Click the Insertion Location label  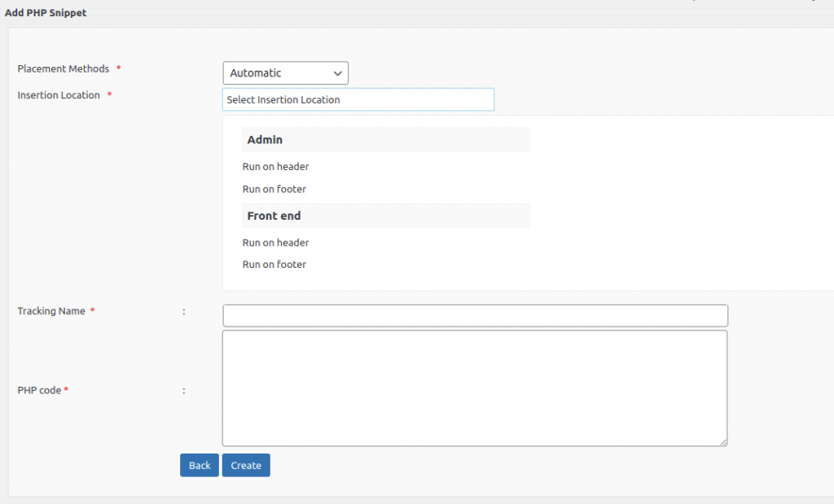60,95
